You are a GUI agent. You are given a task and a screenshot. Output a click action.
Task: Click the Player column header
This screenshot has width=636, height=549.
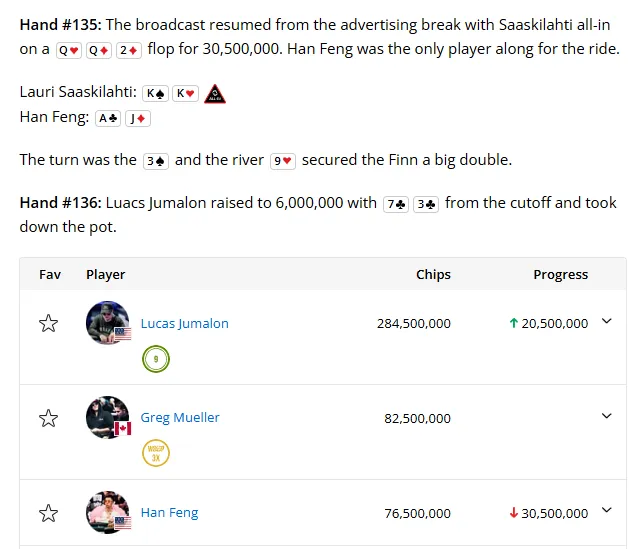pos(105,274)
